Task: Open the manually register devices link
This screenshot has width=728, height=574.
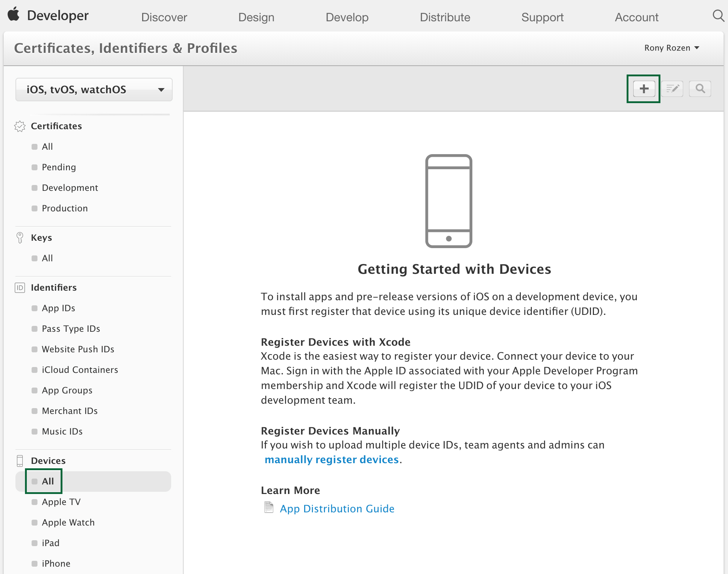Action: pos(331,459)
